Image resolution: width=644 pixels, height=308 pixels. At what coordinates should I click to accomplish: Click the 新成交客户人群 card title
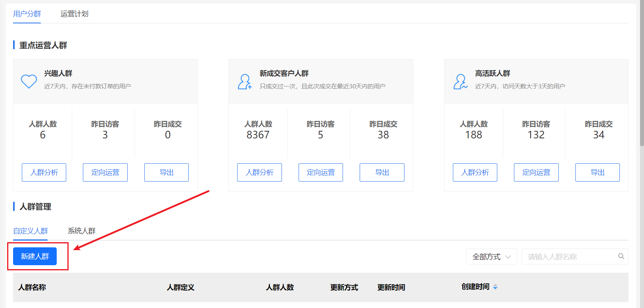[284, 73]
